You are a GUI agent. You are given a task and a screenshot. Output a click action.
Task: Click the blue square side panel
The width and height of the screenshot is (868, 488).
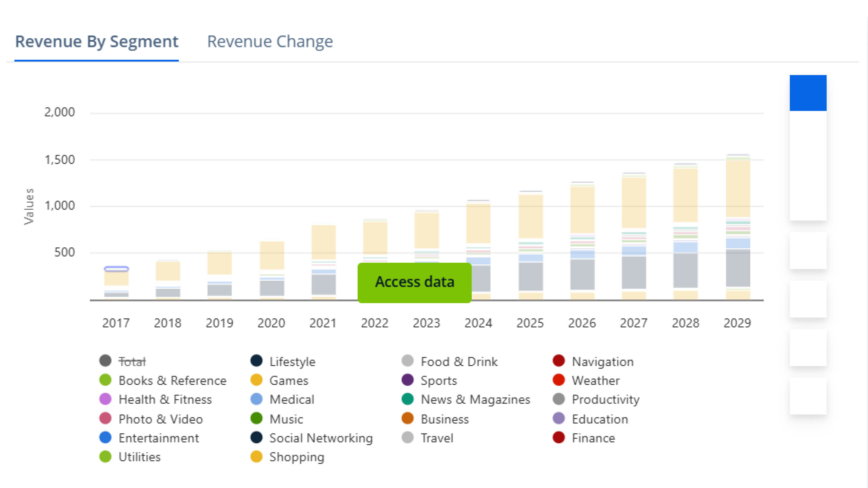[x=808, y=93]
